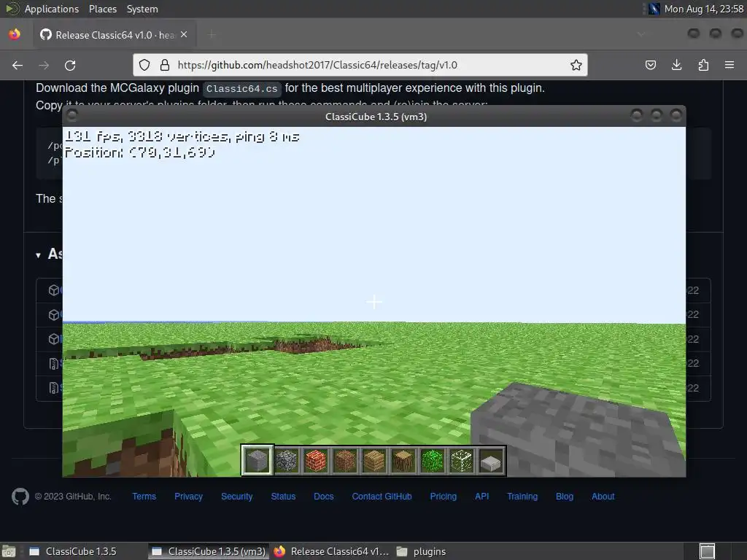Image resolution: width=747 pixels, height=560 pixels.
Task: Select the stone slab block in hotbar
Action: coord(490,461)
